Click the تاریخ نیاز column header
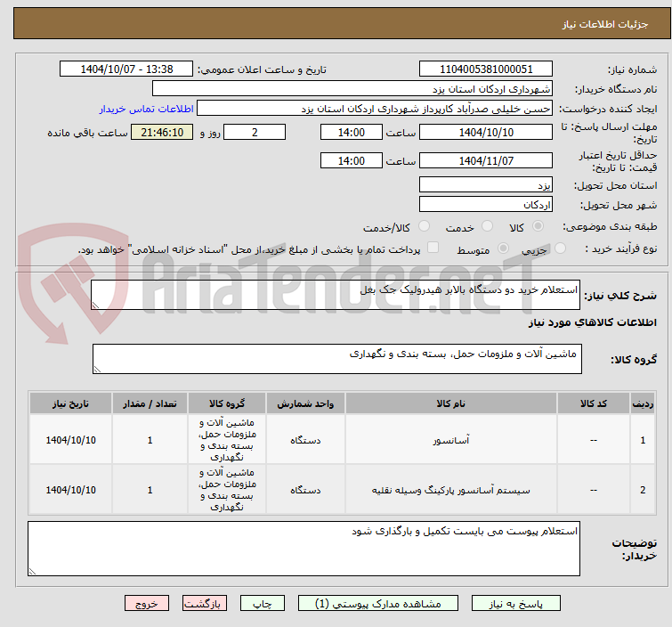The height and width of the screenshot is (627, 672). pos(70,403)
